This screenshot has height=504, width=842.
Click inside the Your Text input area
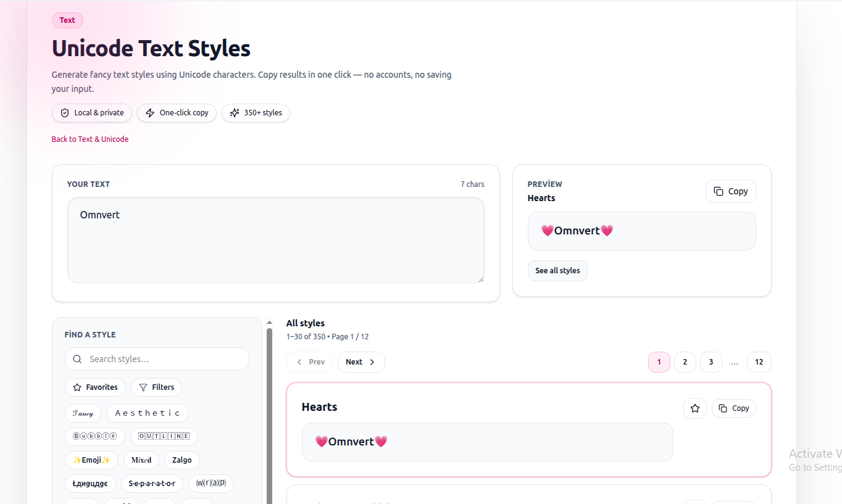(275, 240)
